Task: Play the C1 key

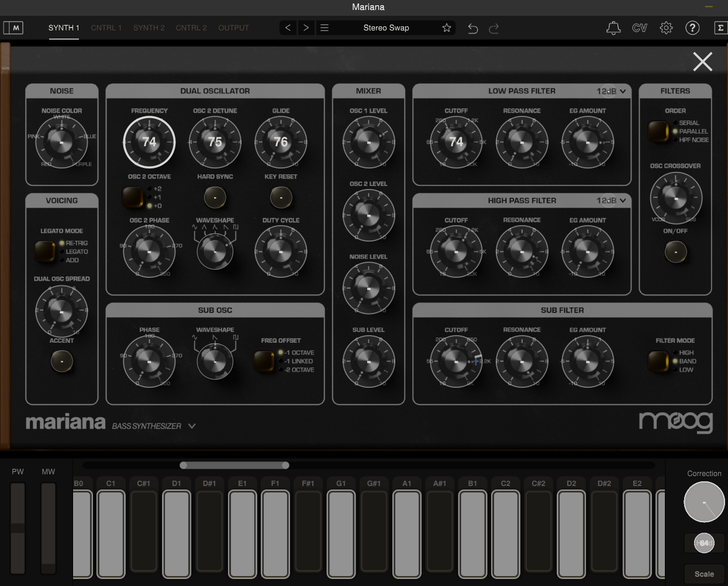Action: pyautogui.click(x=111, y=534)
